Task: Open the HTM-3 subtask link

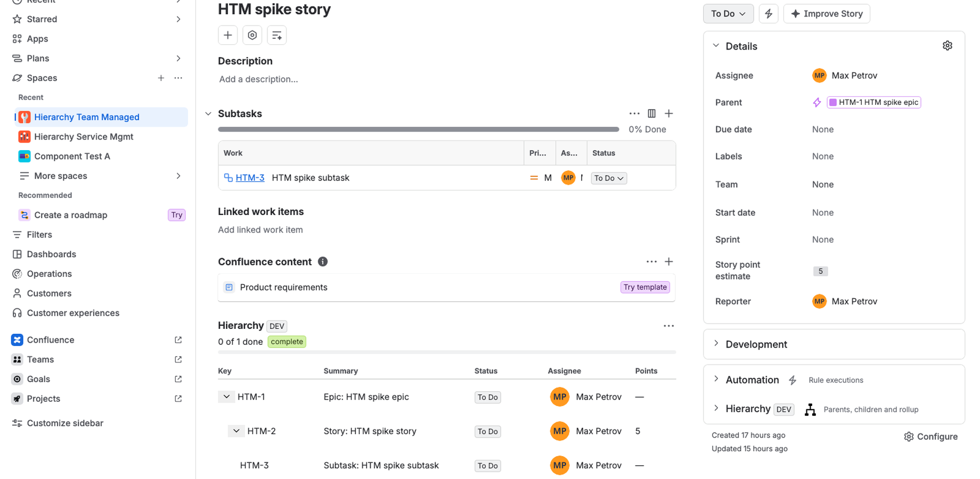Action: (x=250, y=178)
